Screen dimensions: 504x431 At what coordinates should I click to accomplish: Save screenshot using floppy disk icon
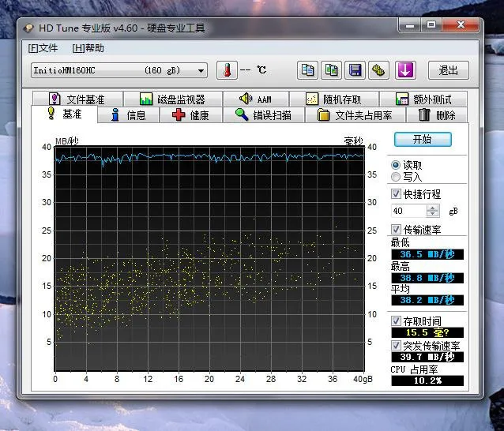(x=355, y=70)
